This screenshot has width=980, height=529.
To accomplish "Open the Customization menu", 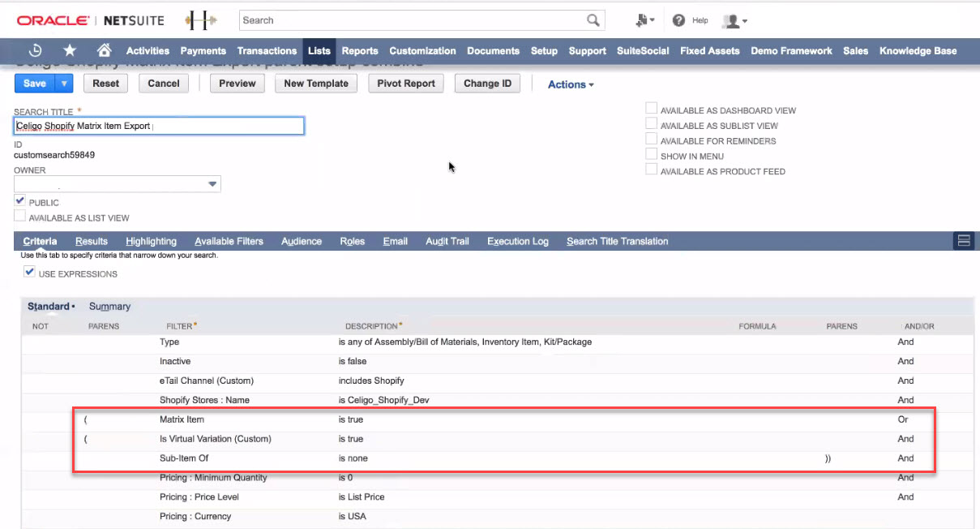I will [422, 50].
